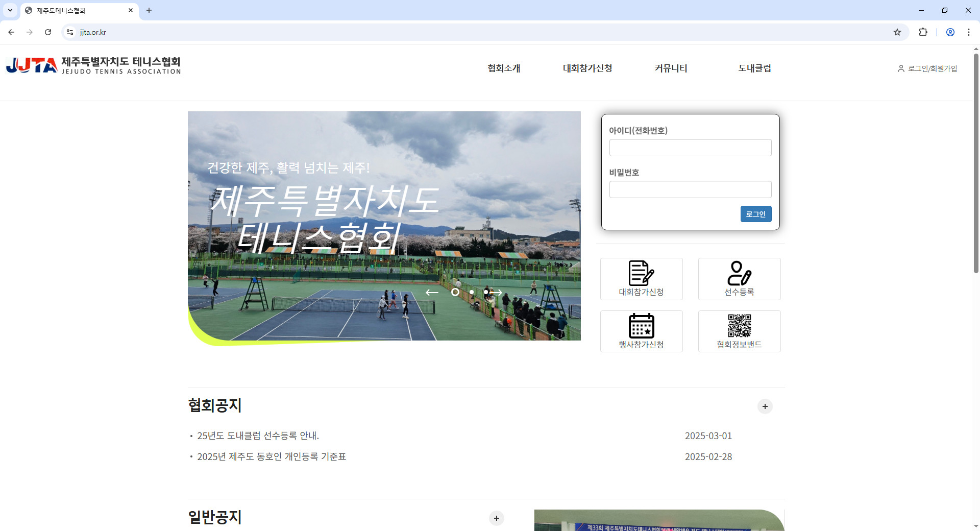Expand 협회공지 with the plus button
980x531 pixels.
pyautogui.click(x=765, y=406)
